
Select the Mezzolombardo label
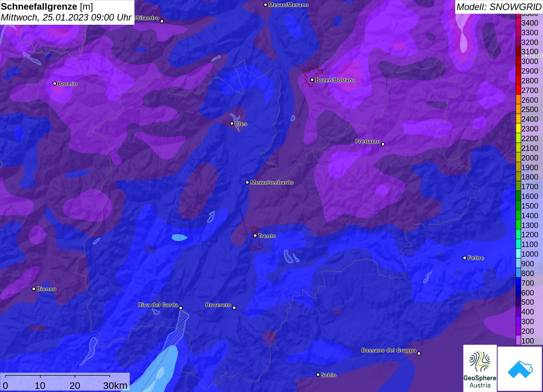click(272, 182)
